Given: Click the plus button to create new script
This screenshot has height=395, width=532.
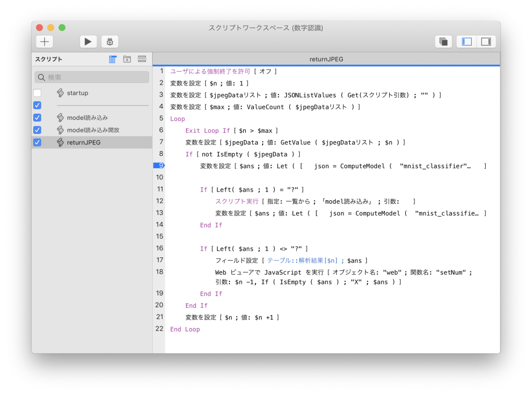Looking at the screenshot, I should (x=45, y=42).
